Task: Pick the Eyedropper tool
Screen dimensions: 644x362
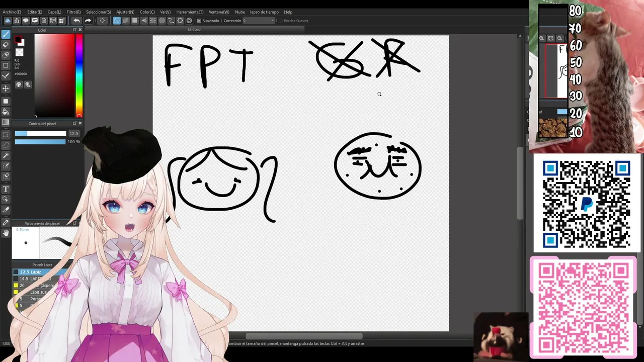Action: (6, 222)
